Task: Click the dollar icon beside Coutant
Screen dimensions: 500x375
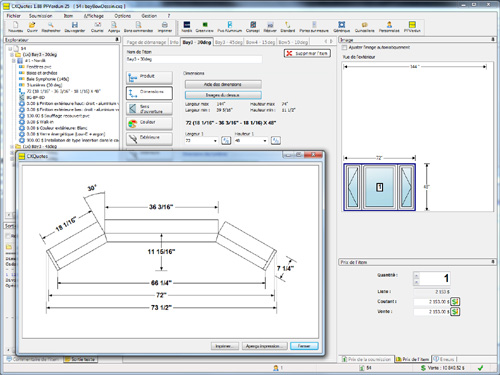Action: pos(455,301)
